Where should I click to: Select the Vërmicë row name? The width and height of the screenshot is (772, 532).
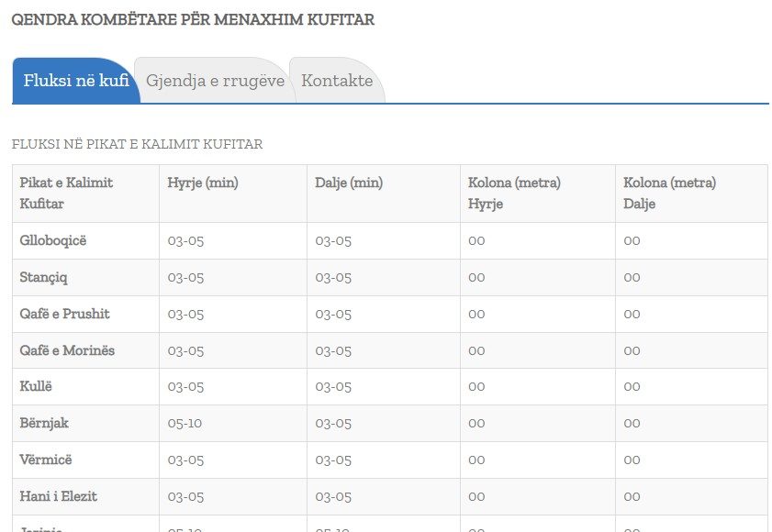(46, 460)
